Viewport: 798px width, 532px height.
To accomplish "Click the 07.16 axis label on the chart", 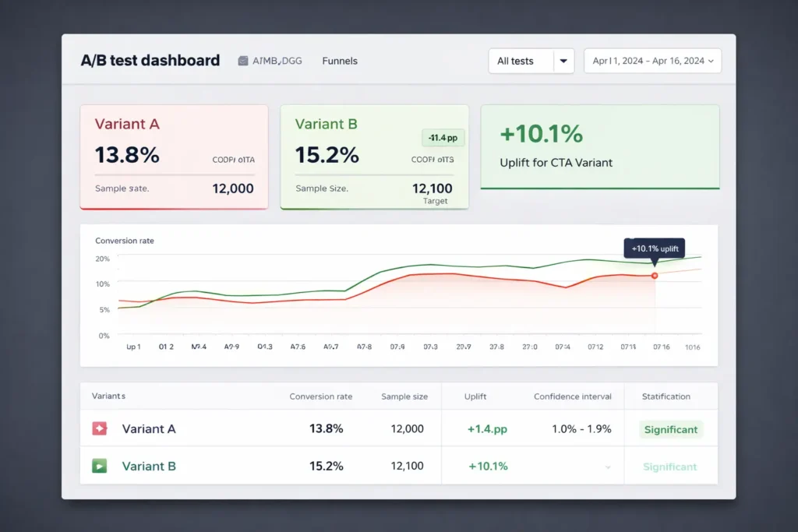I will [661, 347].
